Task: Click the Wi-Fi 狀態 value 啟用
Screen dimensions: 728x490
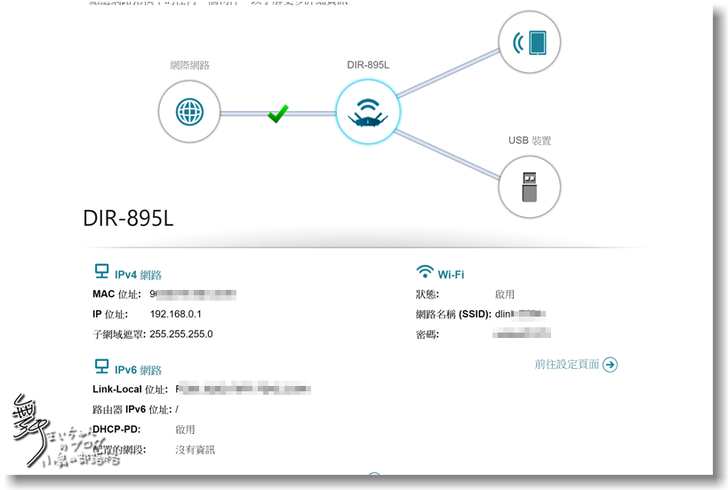Action: click(505, 294)
